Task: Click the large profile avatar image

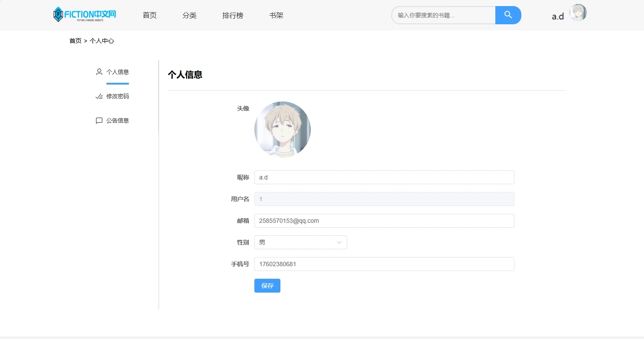Action: click(282, 129)
